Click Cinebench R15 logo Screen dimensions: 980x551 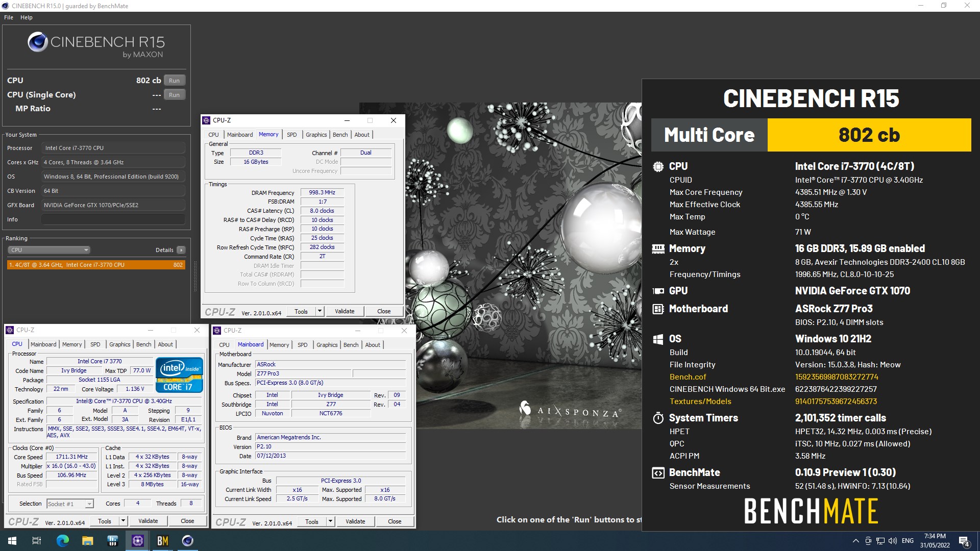point(96,45)
